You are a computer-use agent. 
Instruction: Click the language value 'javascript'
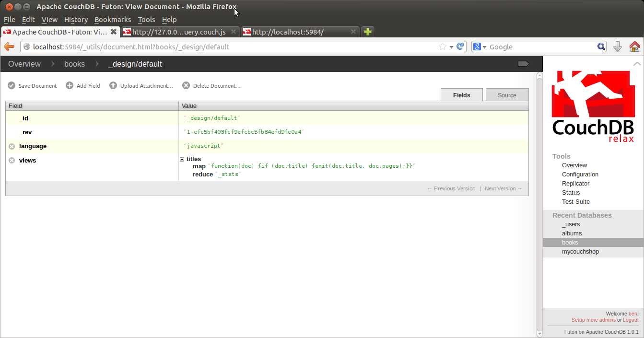click(x=203, y=146)
